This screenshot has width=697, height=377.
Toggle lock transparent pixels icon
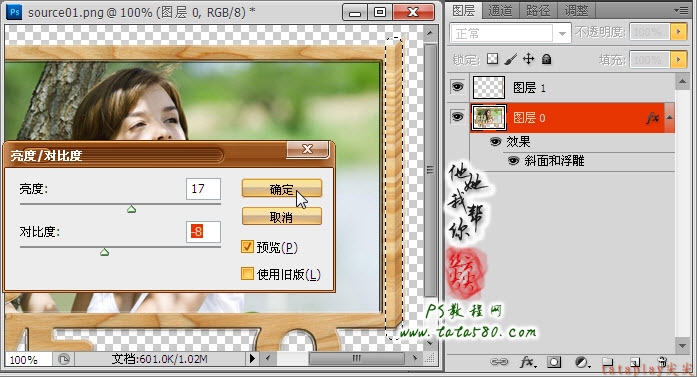tap(493, 59)
